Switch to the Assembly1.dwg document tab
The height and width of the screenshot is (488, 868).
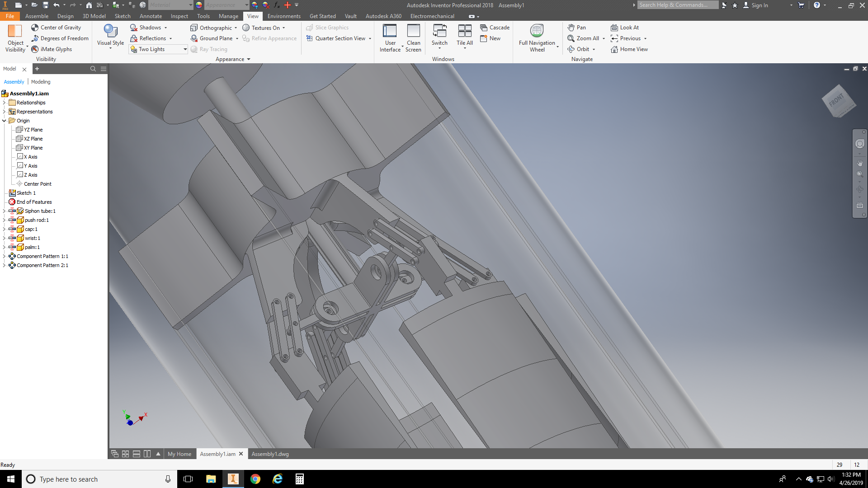pyautogui.click(x=270, y=454)
